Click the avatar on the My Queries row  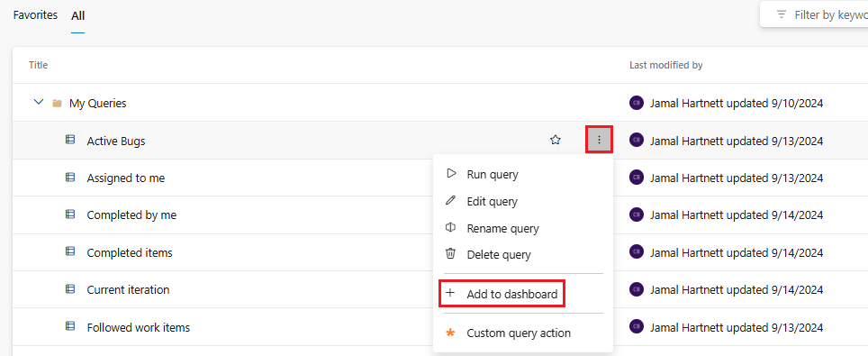click(x=637, y=103)
